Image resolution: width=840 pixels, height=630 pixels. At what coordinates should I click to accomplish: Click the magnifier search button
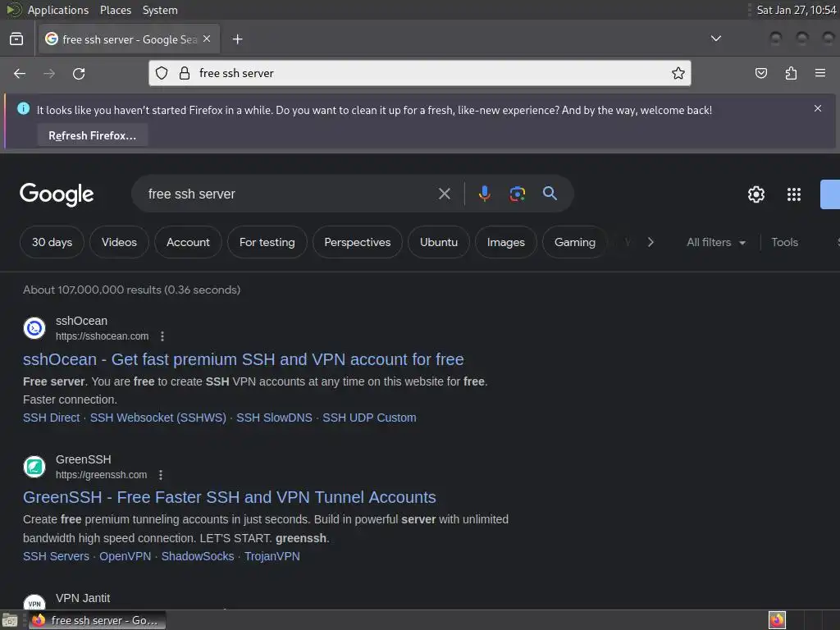click(550, 194)
